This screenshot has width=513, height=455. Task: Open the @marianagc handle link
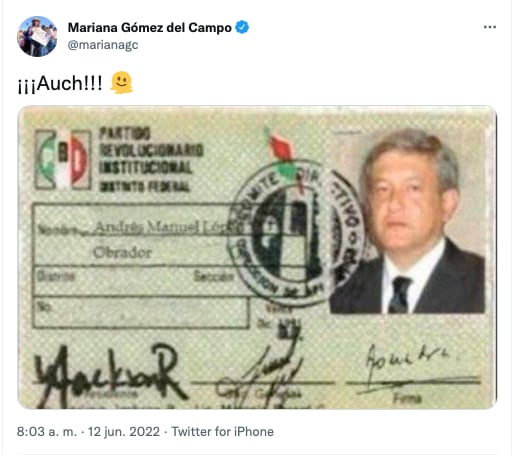pyautogui.click(x=103, y=45)
